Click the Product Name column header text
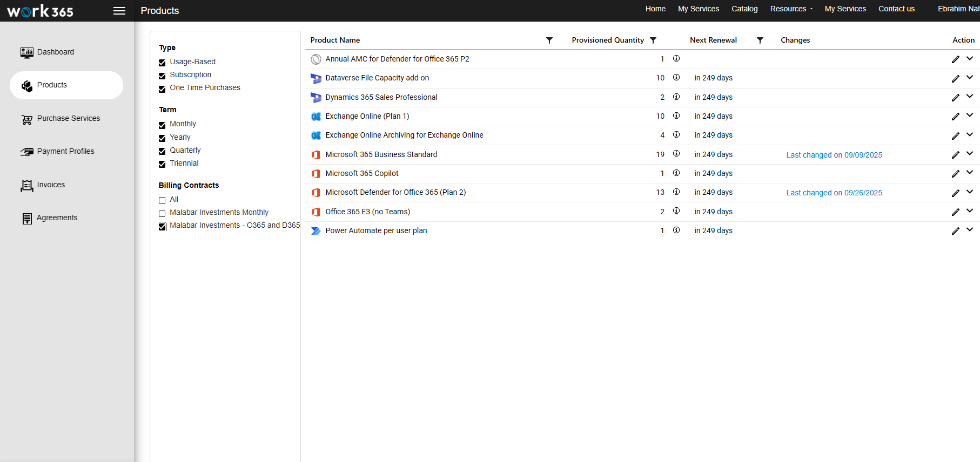The height and width of the screenshot is (462, 980). coord(335,40)
